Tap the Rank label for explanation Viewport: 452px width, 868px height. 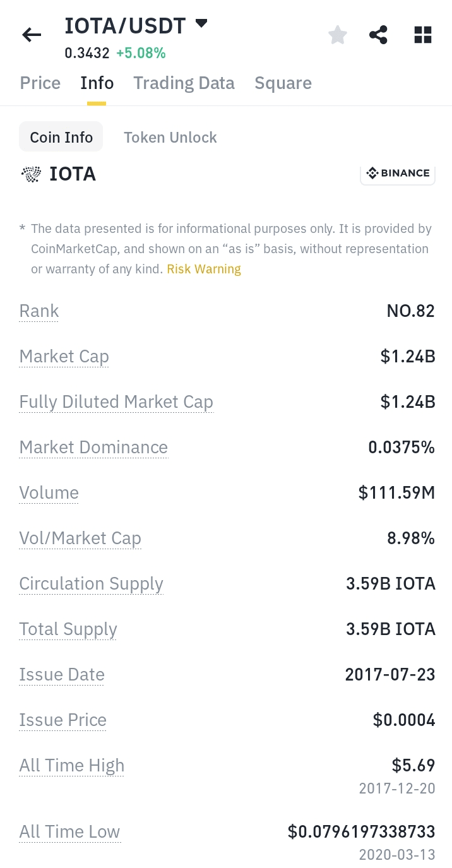pos(39,311)
